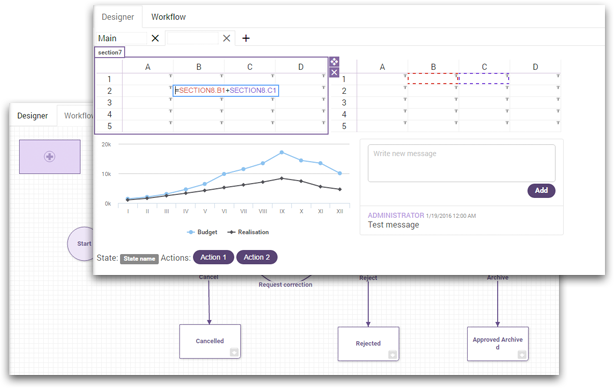This screenshot has width=614, height=388.
Task: Click the icon on Approved Archived state
Action: [x=522, y=355]
